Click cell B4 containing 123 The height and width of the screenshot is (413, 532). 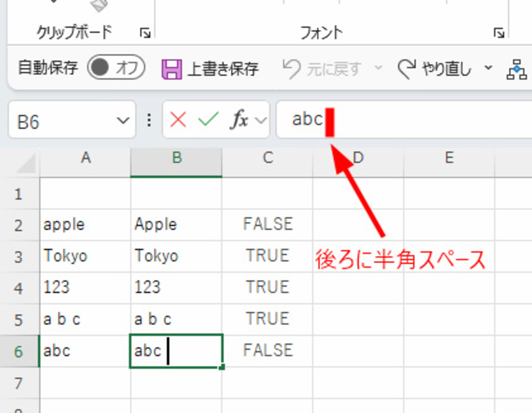click(176, 288)
